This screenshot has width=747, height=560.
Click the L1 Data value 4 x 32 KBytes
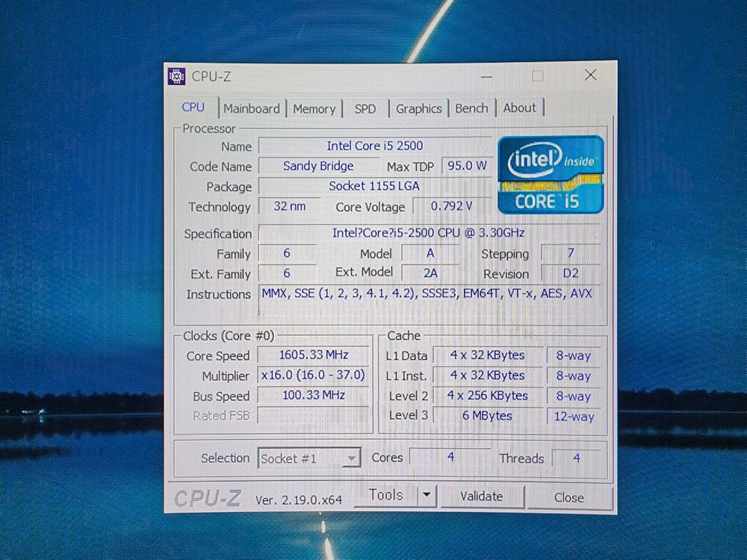487,355
